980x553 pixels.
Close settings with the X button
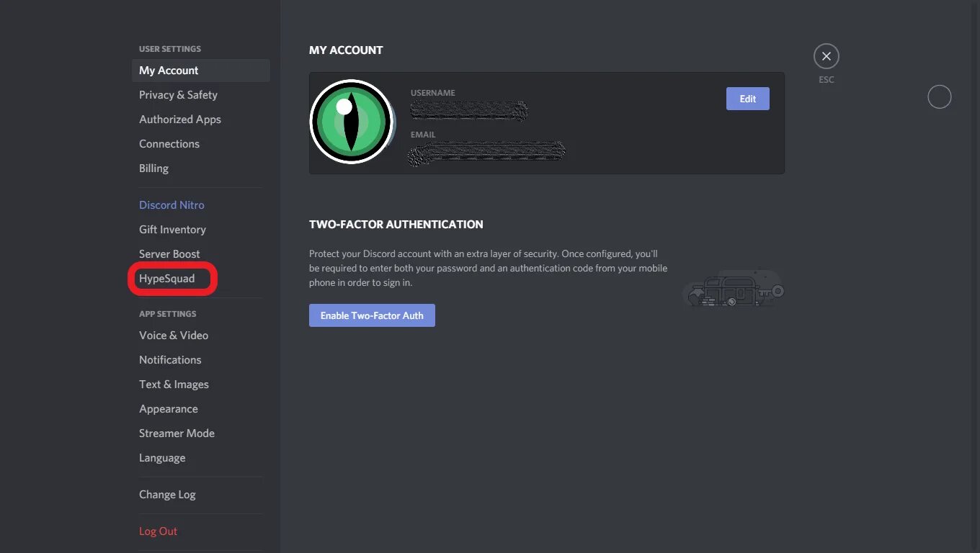point(827,56)
